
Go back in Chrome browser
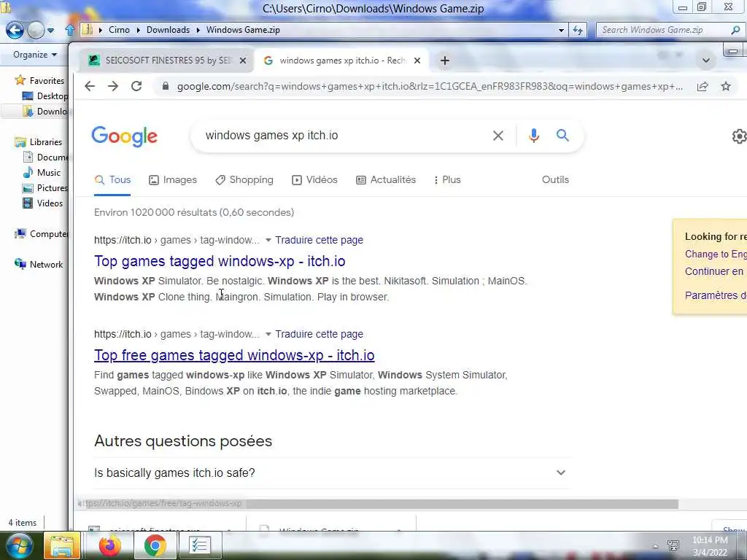click(x=90, y=86)
